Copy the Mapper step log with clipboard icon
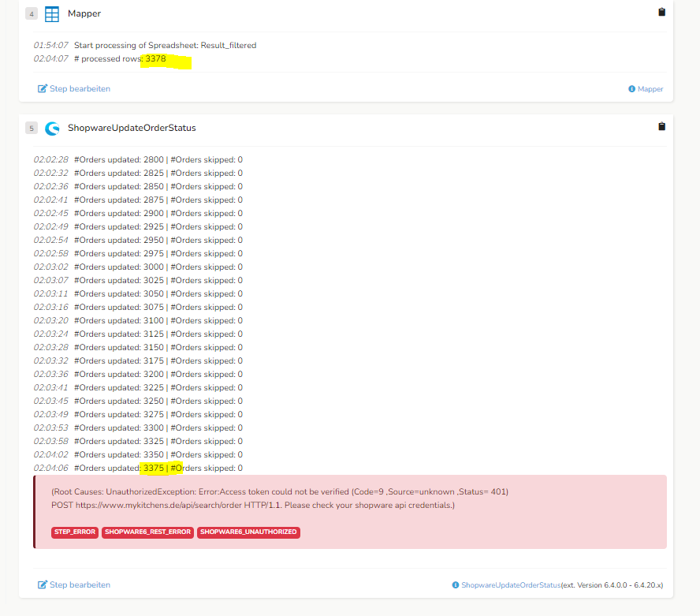Screen dimensions: 700x616 coord(661,12)
